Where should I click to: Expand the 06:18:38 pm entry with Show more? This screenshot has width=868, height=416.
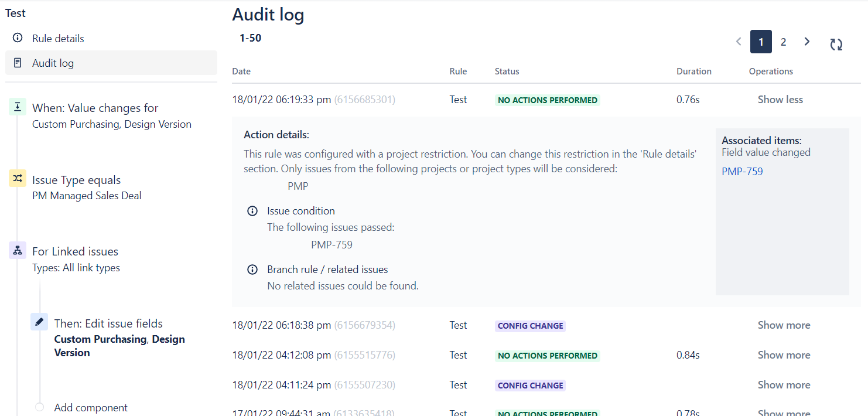coord(784,325)
